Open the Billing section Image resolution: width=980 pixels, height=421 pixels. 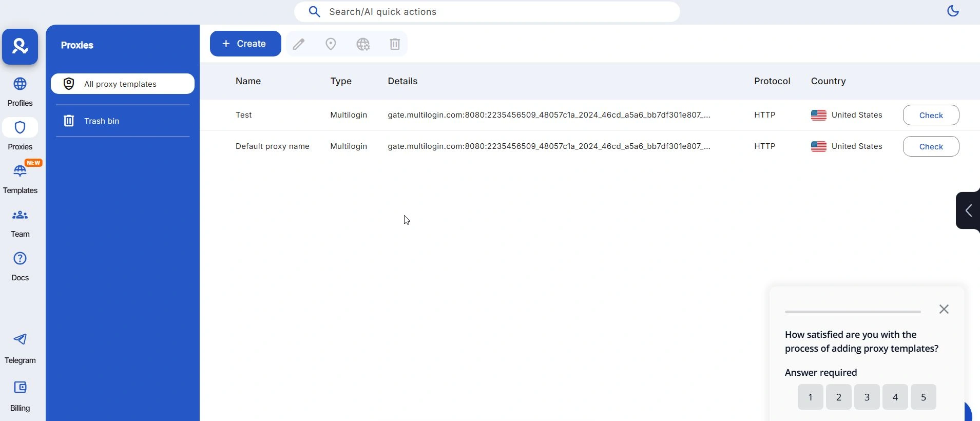(x=20, y=396)
